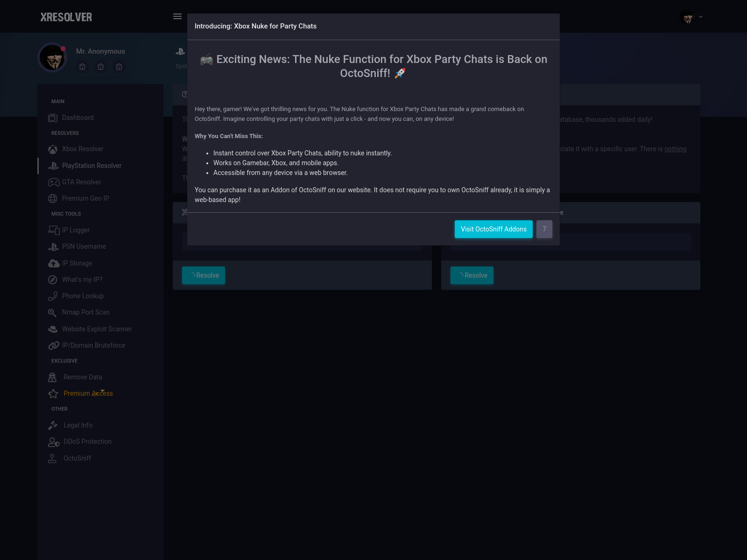Click the right input field above Resolve
The width and height of the screenshot is (747, 560).
tap(571, 242)
